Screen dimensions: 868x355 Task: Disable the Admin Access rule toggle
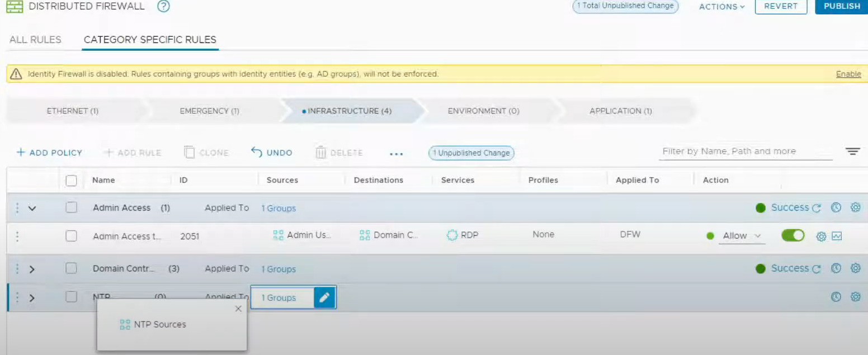pos(792,235)
